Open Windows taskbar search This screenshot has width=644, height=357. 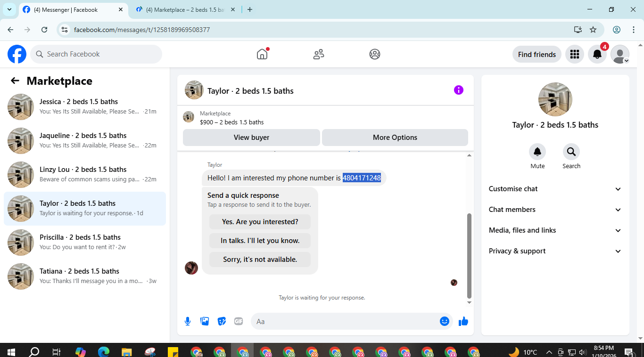[34, 352]
